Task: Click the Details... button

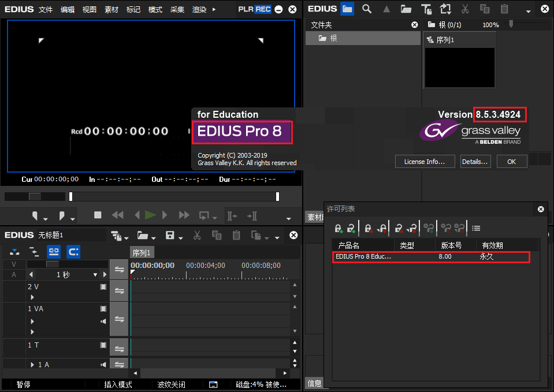Action: (475, 162)
